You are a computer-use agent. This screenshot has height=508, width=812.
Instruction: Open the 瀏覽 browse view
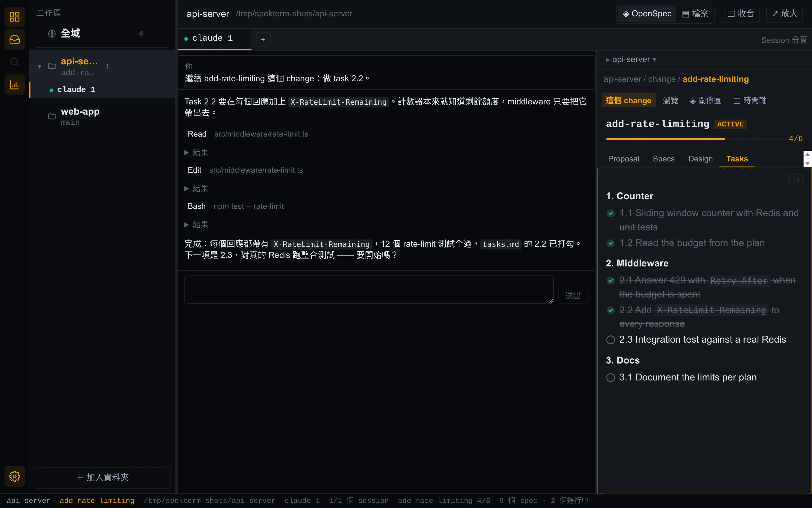pyautogui.click(x=670, y=100)
